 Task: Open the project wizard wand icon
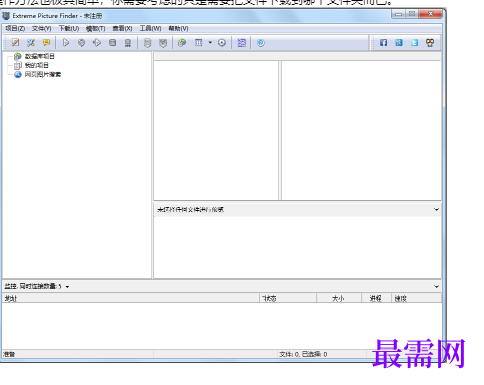click(31, 43)
